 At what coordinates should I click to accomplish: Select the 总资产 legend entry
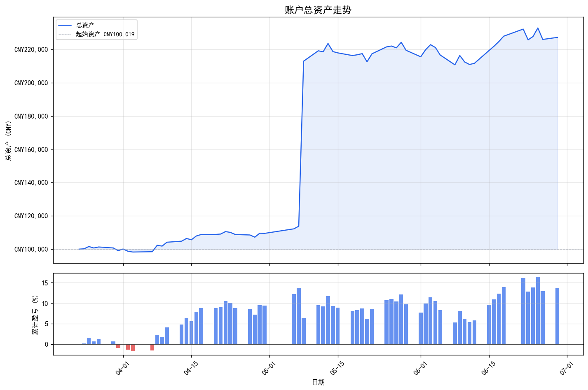85,25
